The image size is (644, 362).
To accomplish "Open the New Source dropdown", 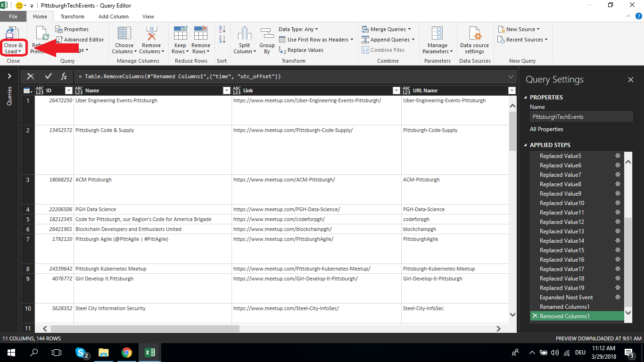I will coord(519,29).
